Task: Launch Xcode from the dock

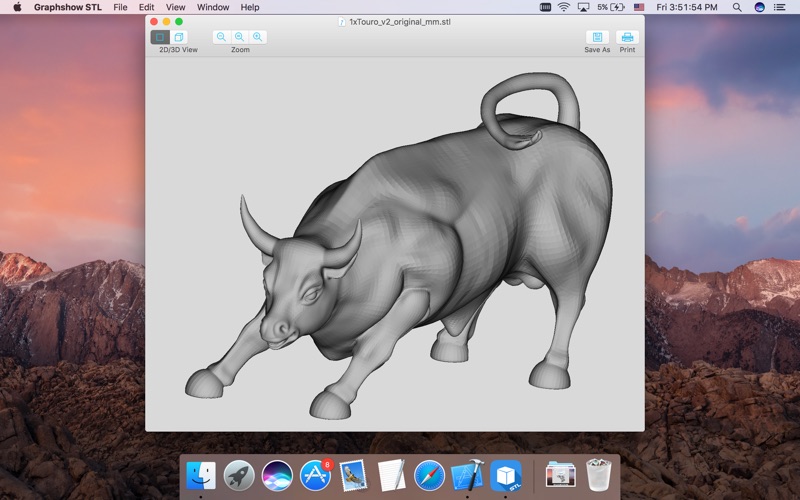Action: (467, 476)
